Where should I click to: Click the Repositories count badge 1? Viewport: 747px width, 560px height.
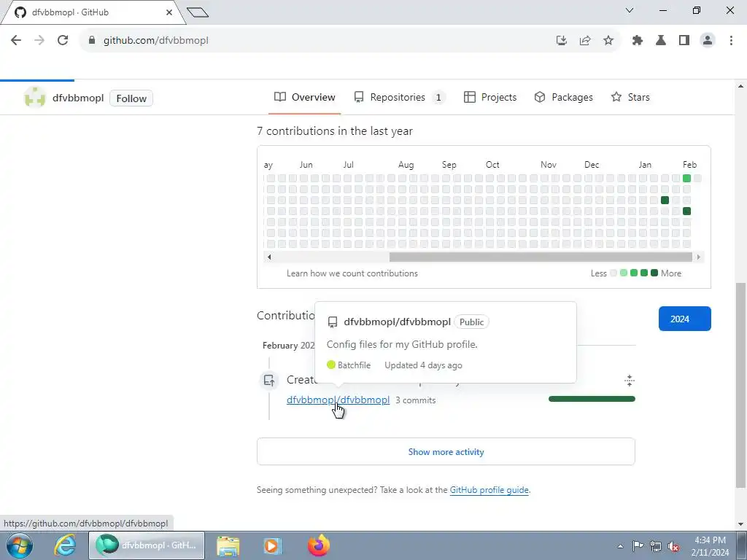coord(438,98)
